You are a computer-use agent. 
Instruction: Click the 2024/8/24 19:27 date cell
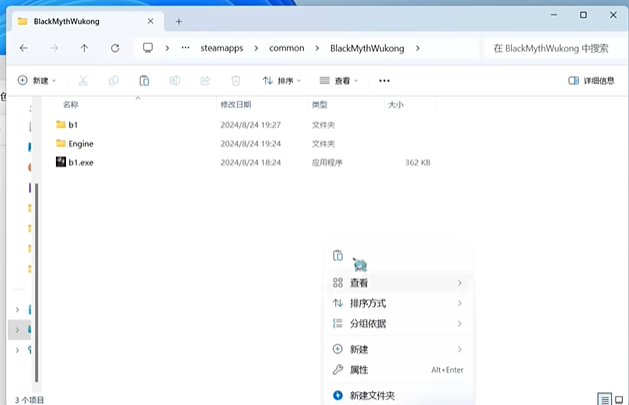click(251, 125)
